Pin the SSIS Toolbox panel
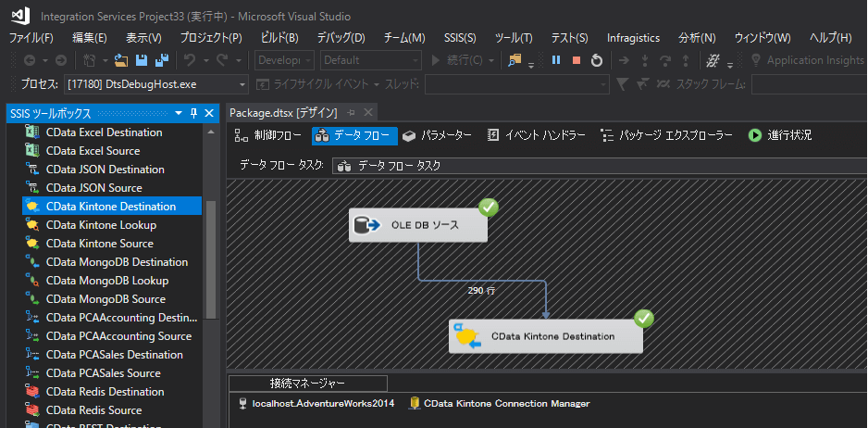Viewport: 868px width, 428px height. tap(193, 113)
